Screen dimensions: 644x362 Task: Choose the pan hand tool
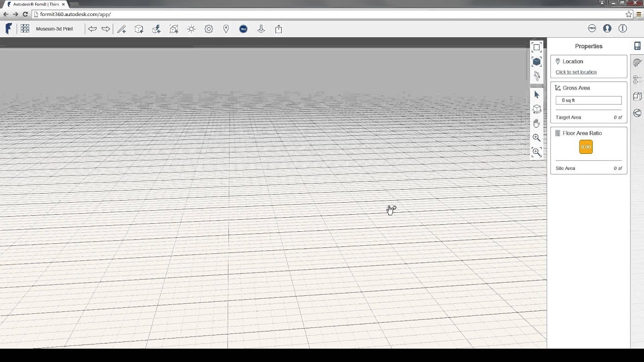click(x=537, y=123)
